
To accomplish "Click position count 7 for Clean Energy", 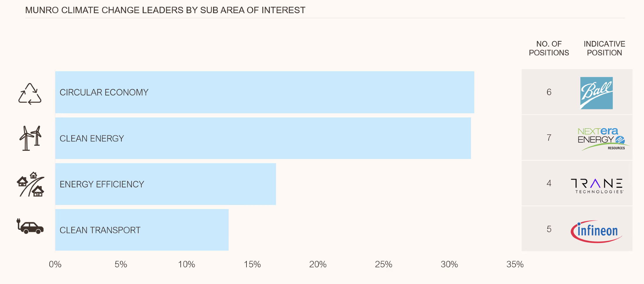I will pos(549,138).
